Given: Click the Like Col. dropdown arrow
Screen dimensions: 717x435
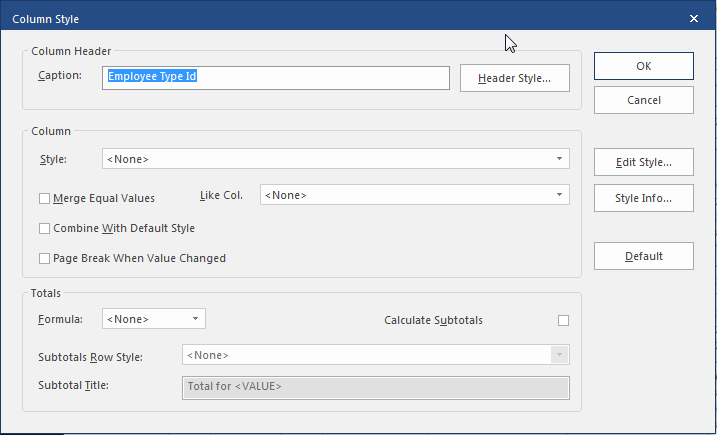Looking at the screenshot, I should pyautogui.click(x=559, y=195).
